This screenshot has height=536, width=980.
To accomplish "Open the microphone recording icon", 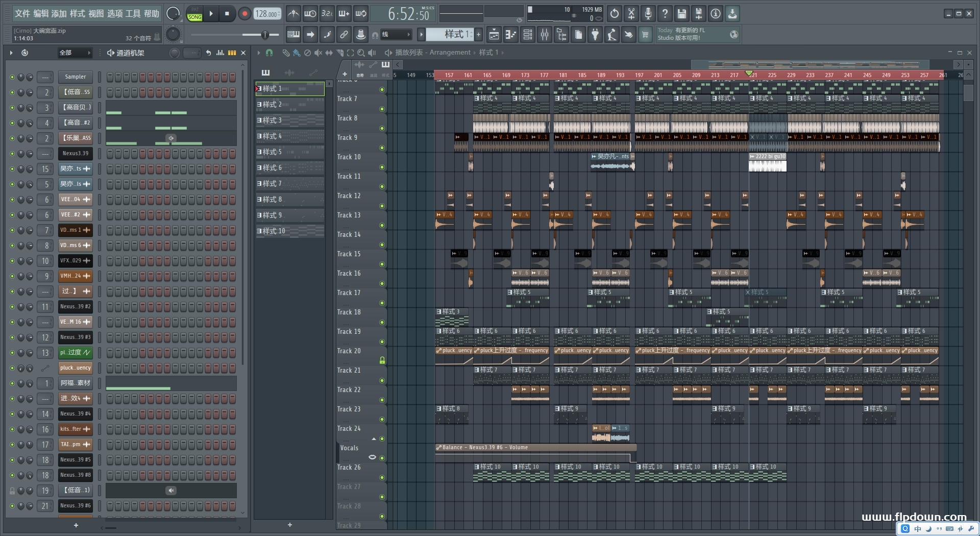I will pos(648,14).
